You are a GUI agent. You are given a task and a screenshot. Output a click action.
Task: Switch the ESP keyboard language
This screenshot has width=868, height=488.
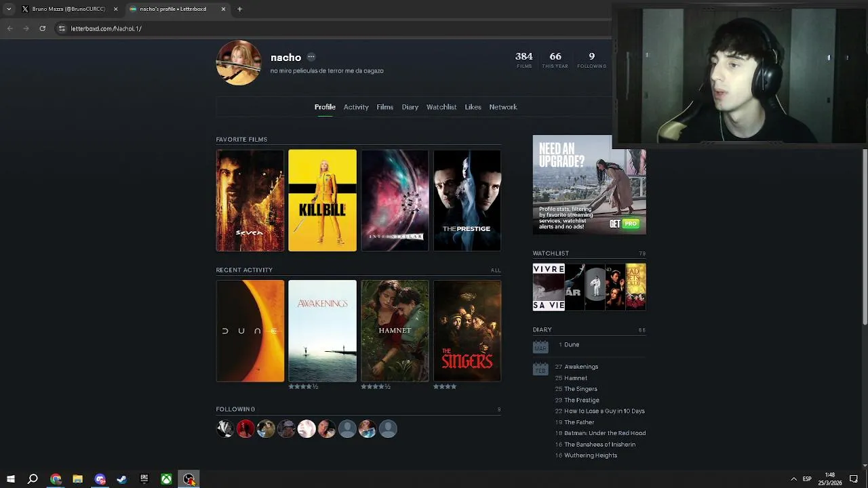click(x=807, y=479)
